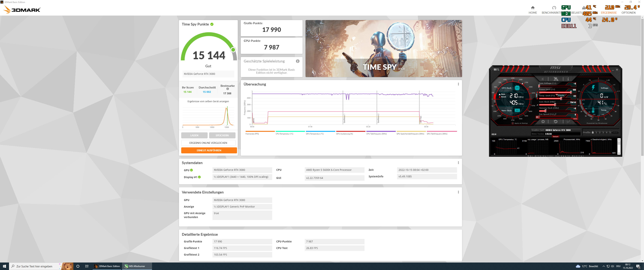Expand Verwendete Einstellungen options menu
644x270 pixels.
(x=458, y=192)
